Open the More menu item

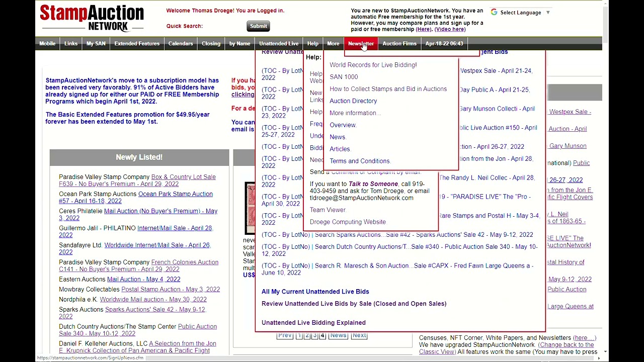333,44
